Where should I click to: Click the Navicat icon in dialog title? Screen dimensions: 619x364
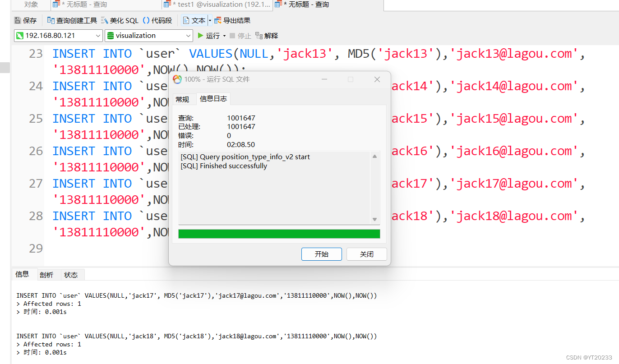(177, 79)
